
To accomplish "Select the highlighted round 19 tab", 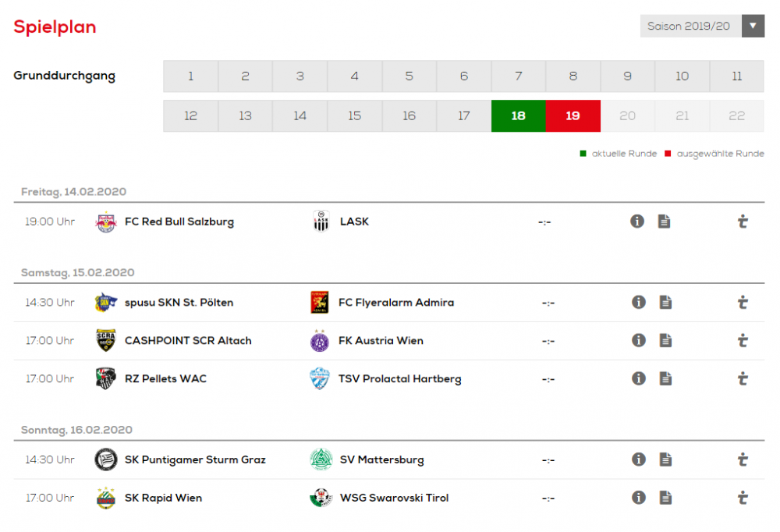I will pos(573,116).
